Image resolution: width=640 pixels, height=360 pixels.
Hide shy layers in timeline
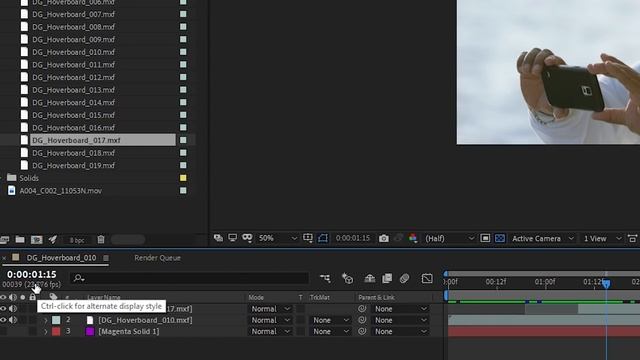pyautogui.click(x=370, y=278)
